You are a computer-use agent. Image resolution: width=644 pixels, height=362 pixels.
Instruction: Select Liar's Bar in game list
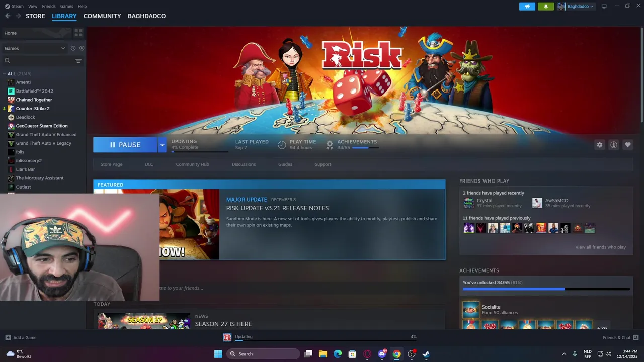click(25, 169)
